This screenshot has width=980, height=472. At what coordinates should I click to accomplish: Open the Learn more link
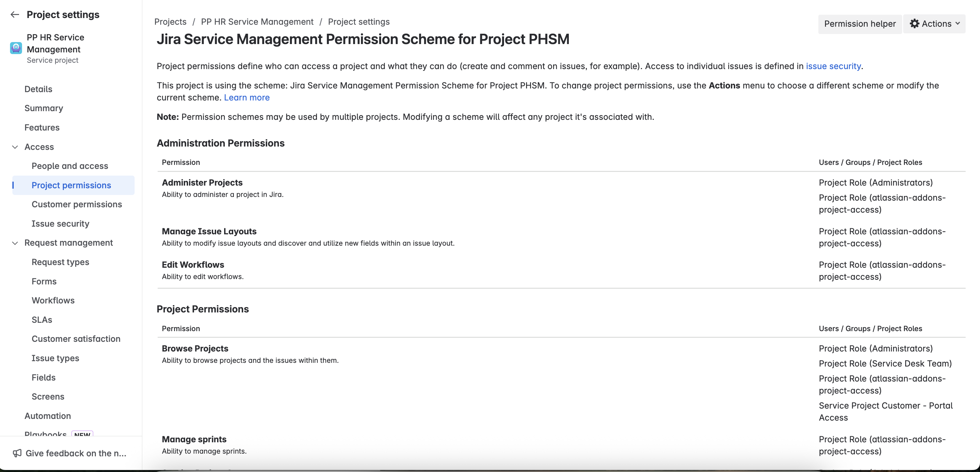click(x=247, y=97)
